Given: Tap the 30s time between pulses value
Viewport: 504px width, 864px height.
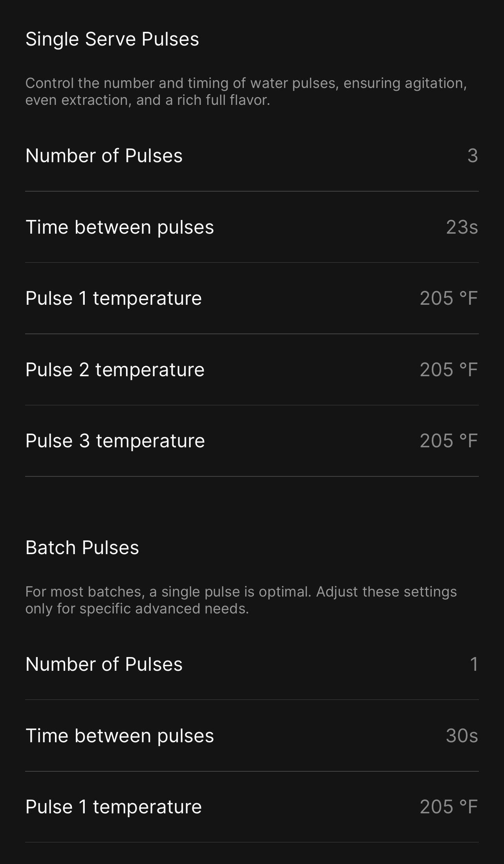Looking at the screenshot, I should tap(462, 736).
